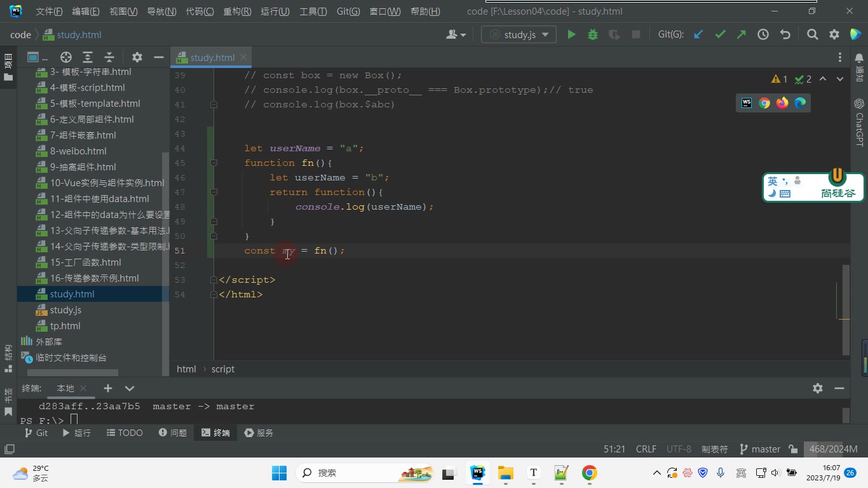This screenshot has height=488, width=868.
Task: Toggle tool window bars at bottom-left corner
Action: point(9,449)
